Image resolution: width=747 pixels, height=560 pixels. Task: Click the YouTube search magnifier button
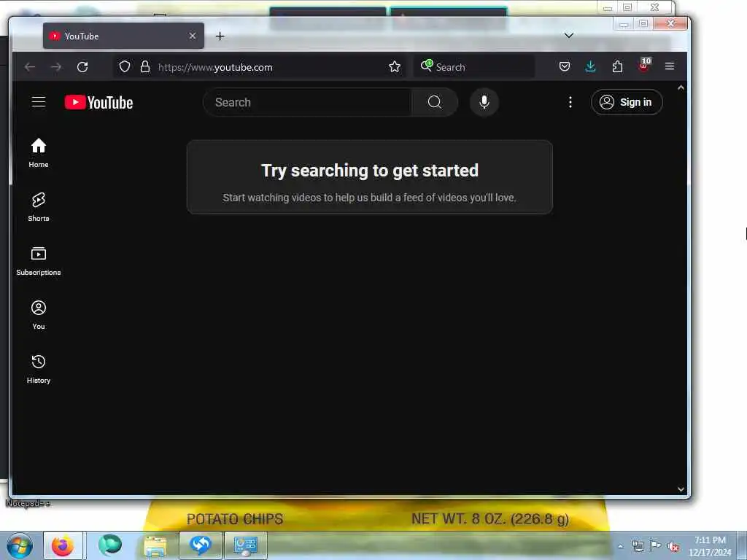pos(435,102)
